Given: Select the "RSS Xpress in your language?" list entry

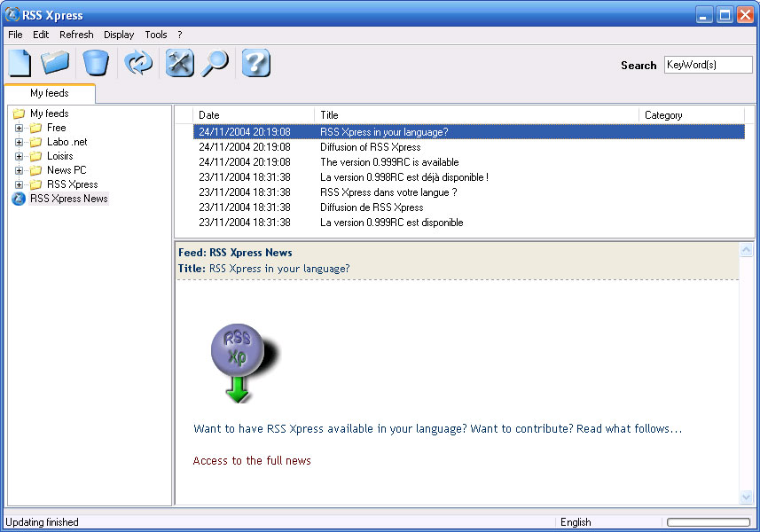Looking at the screenshot, I should 469,132.
